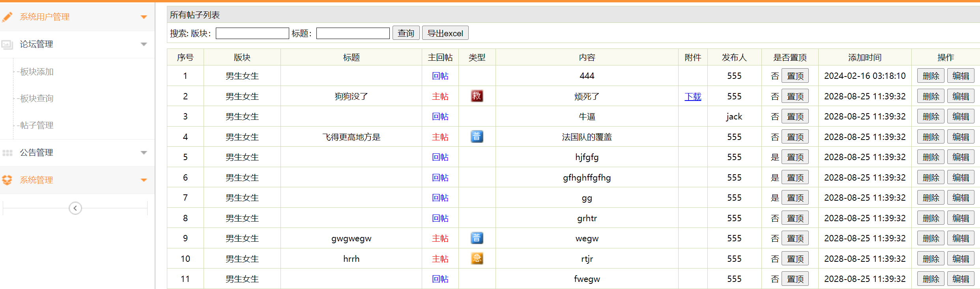
Task: Focus the 版块 search input field
Action: [252, 33]
